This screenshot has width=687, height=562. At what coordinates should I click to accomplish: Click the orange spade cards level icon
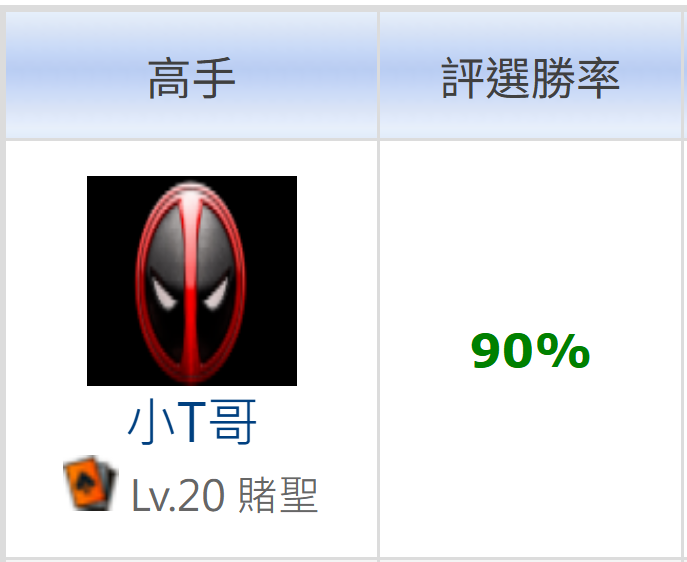[x=91, y=483]
